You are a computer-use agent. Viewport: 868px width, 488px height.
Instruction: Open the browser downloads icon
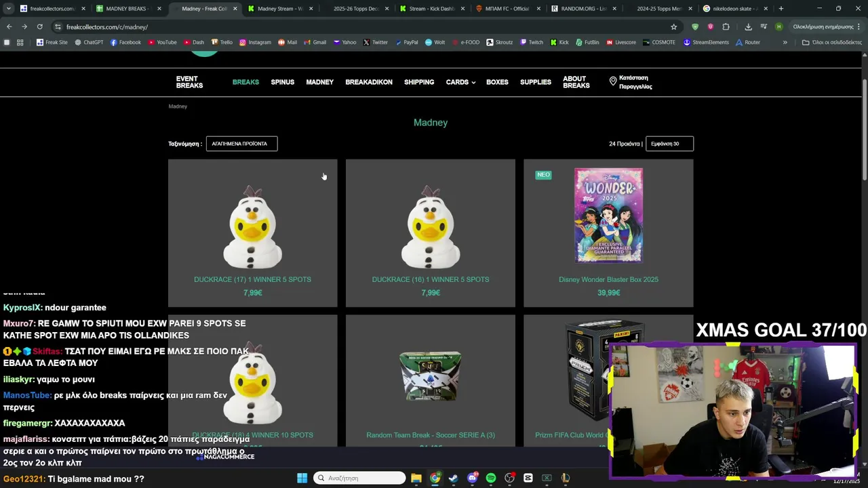(748, 26)
